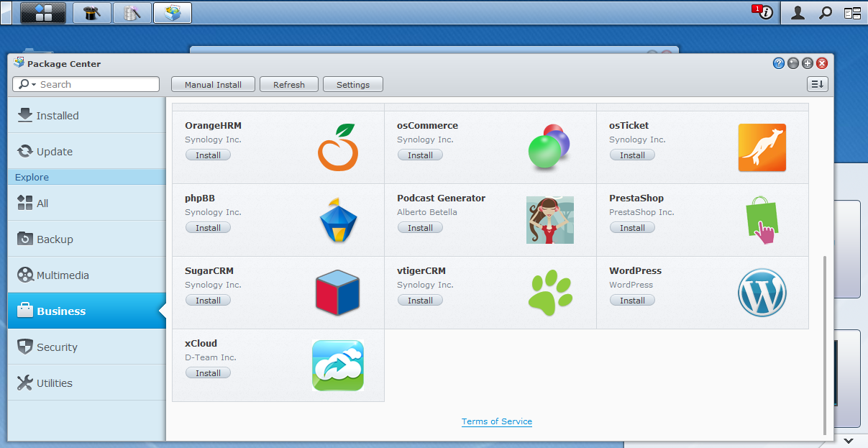Install the osCommerce package
Image resolution: width=868 pixels, height=448 pixels.
[420, 155]
